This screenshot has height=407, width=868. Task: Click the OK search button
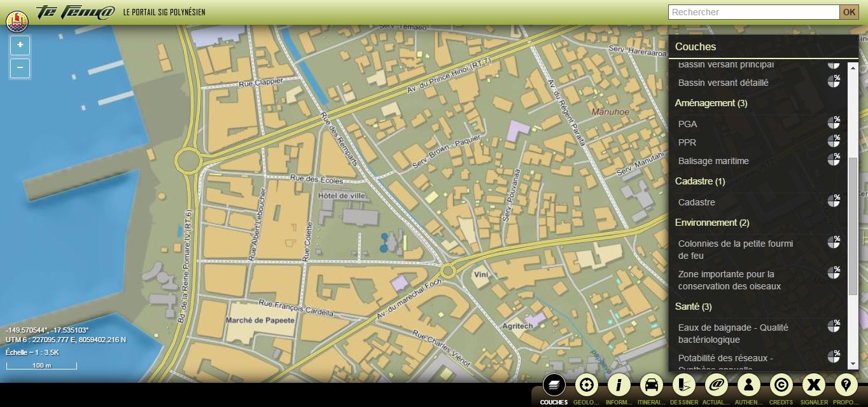tap(849, 12)
